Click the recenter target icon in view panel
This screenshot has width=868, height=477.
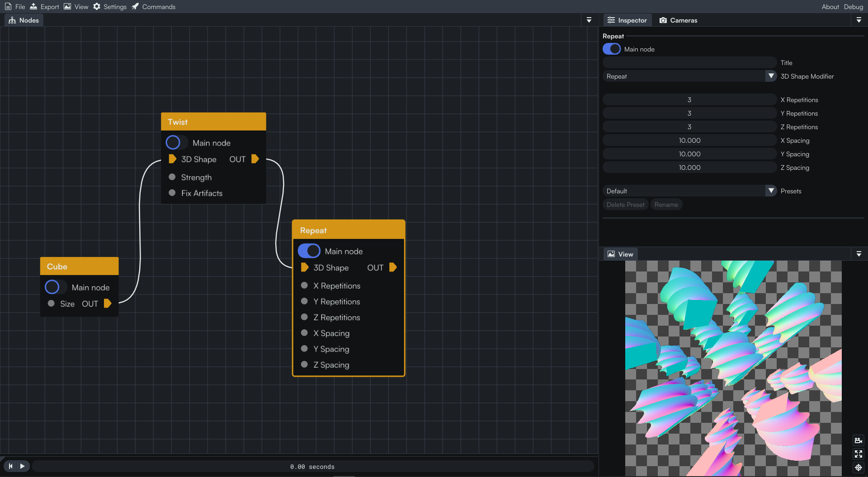tap(858, 468)
